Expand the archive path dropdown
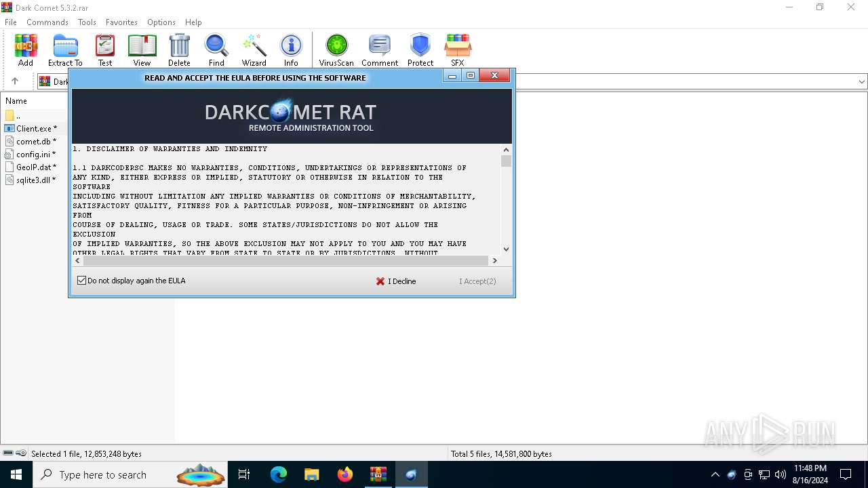Image resolution: width=868 pixels, height=488 pixels. 862,82
